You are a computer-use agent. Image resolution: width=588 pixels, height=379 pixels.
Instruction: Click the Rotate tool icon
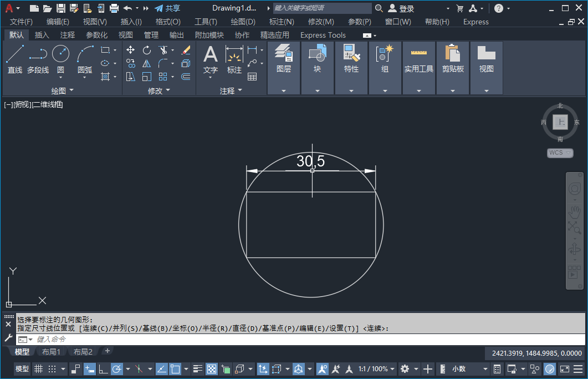click(x=147, y=50)
